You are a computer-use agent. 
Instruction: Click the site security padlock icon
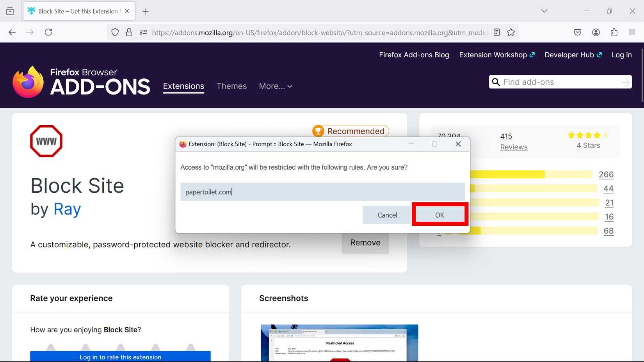pos(129,32)
